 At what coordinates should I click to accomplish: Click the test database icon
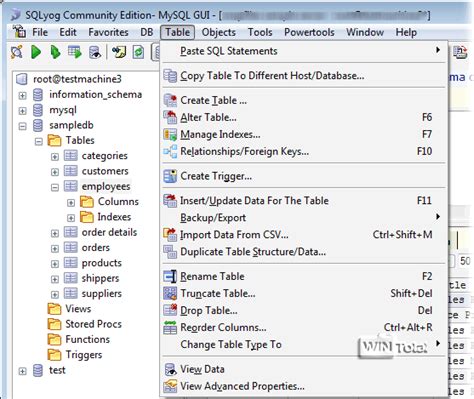(38, 370)
